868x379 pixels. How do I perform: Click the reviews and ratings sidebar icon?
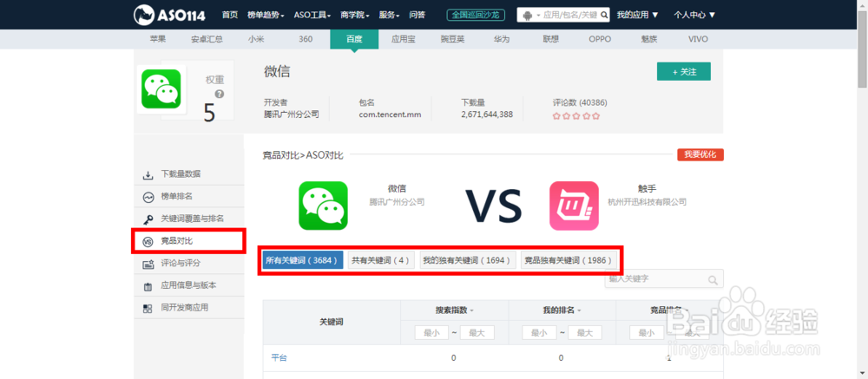click(148, 264)
